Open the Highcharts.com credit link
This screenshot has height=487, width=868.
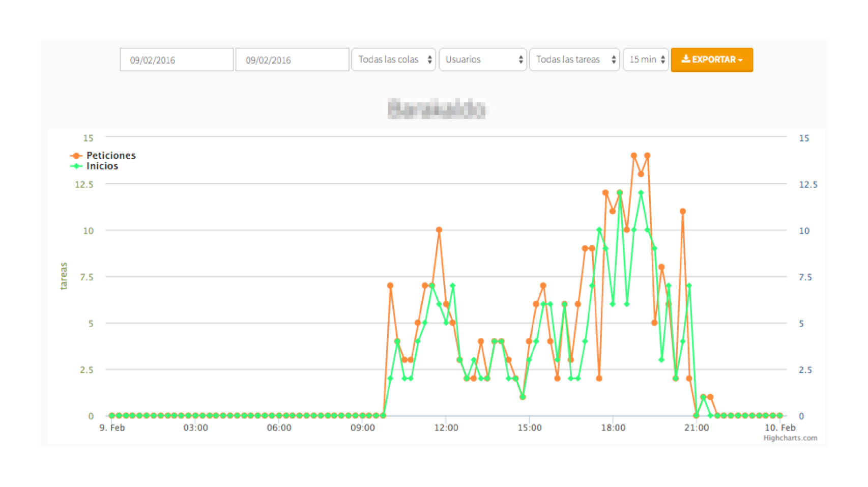coord(790,438)
